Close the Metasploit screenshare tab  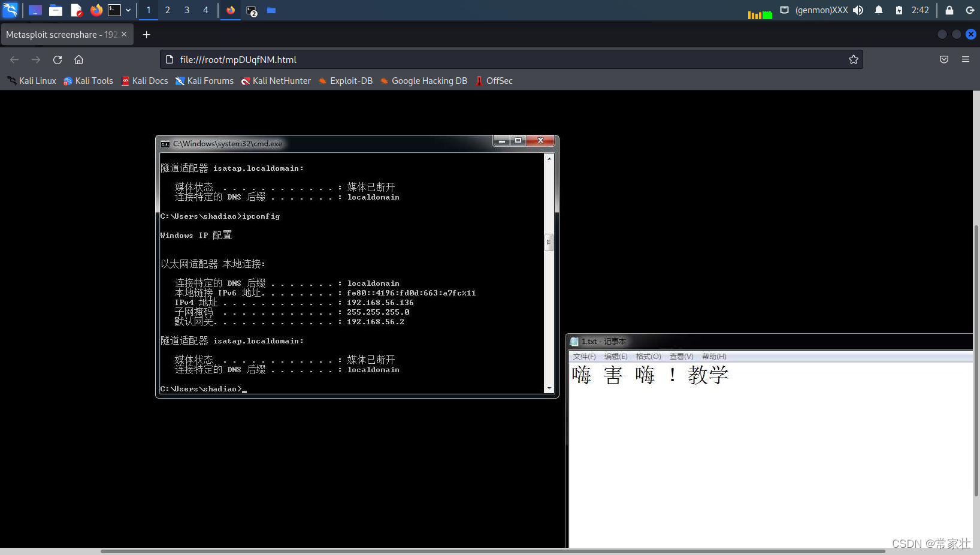pos(124,34)
